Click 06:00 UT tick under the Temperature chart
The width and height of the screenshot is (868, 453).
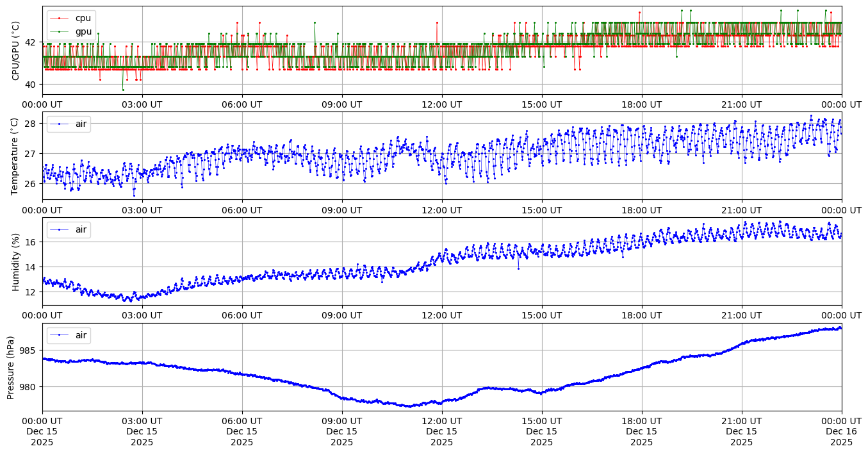[242, 210]
